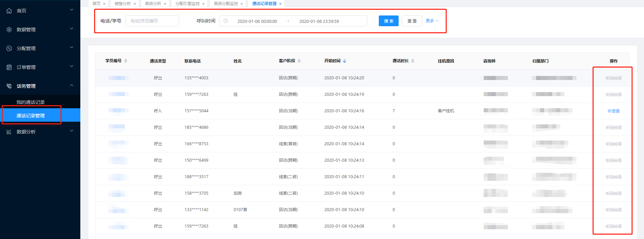
Task: Click the home icon in sidebar
Action: [x=9, y=11]
